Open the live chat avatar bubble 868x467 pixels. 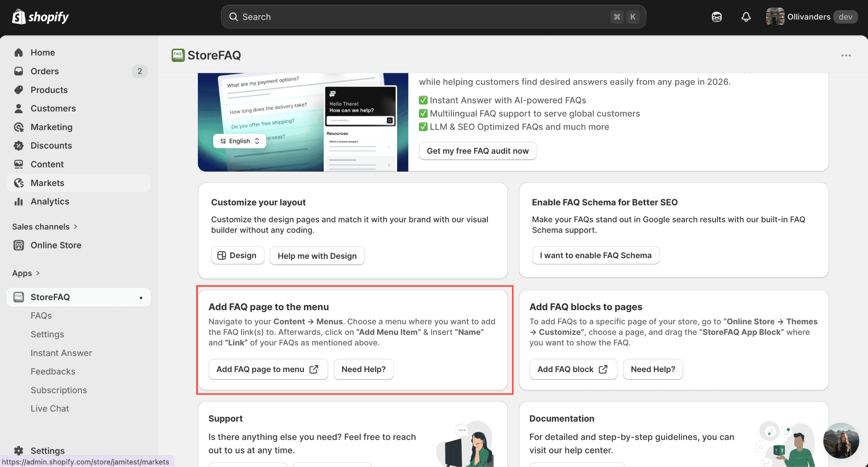[x=841, y=441]
